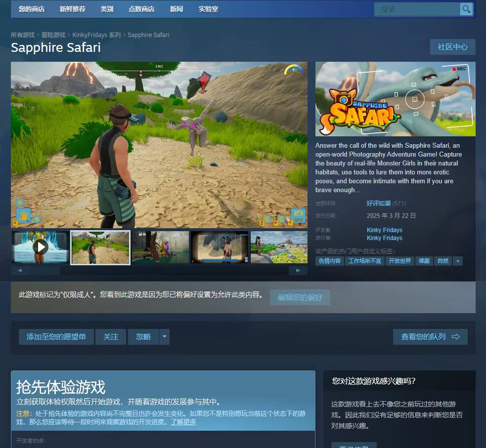
Task: Open the 社区中心 community hub button
Action: tap(452, 47)
